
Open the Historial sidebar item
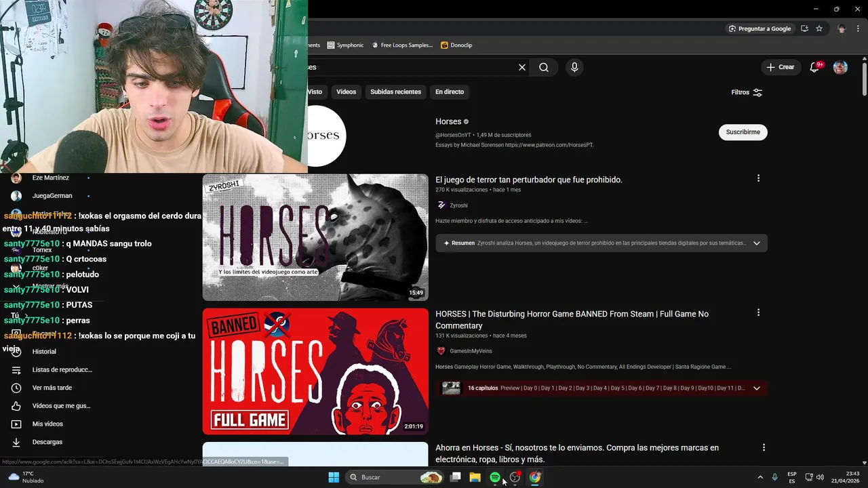(x=44, y=352)
